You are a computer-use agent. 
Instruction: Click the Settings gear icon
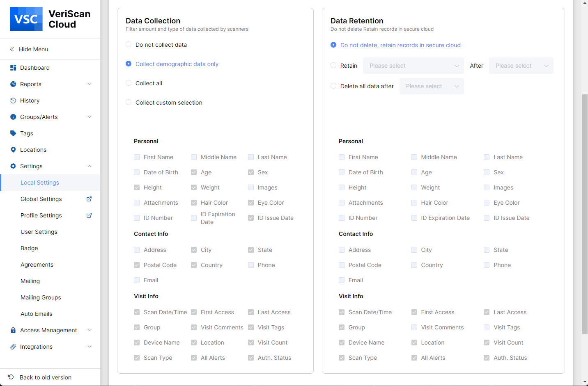(x=13, y=166)
